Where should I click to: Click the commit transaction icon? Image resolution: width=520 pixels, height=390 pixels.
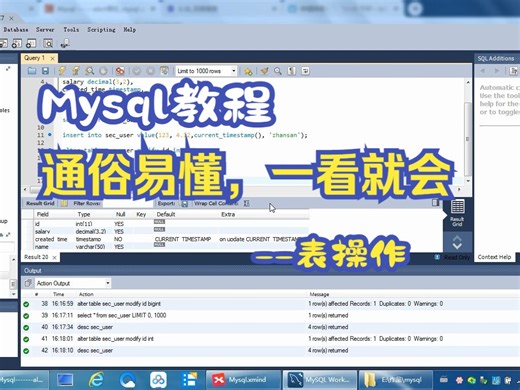(137, 71)
